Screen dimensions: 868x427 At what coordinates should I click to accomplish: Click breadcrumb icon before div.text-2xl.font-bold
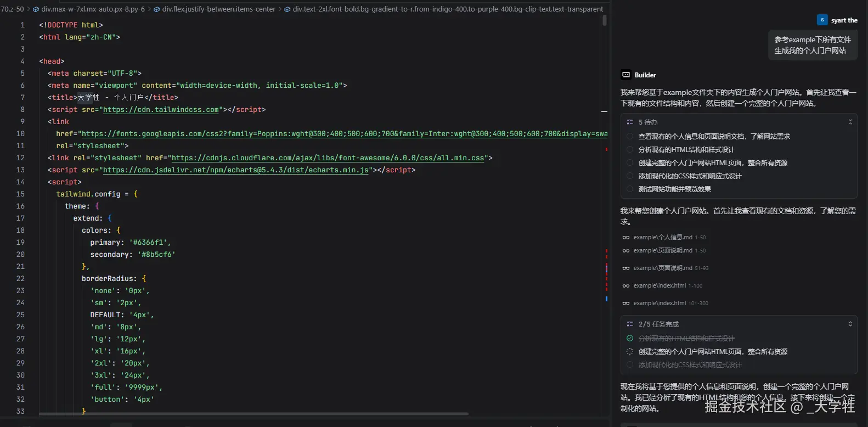click(x=288, y=9)
